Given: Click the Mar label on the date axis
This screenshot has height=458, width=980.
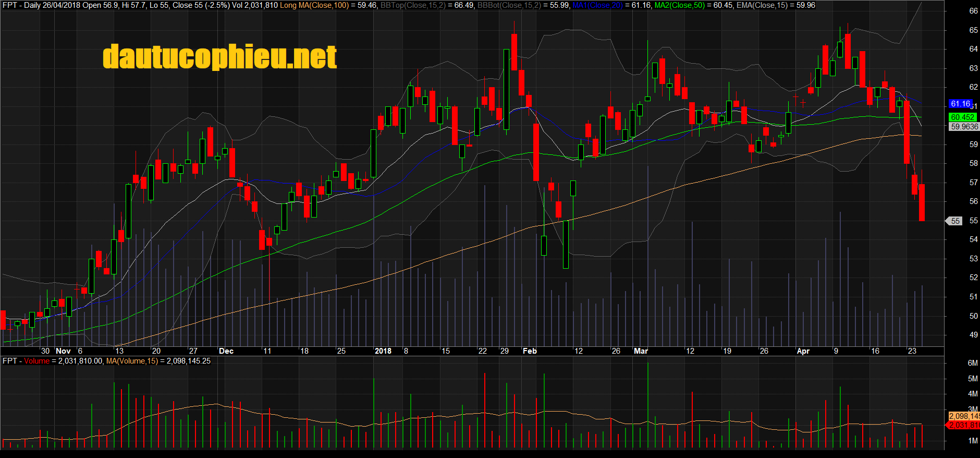Looking at the screenshot, I should pyautogui.click(x=641, y=351).
